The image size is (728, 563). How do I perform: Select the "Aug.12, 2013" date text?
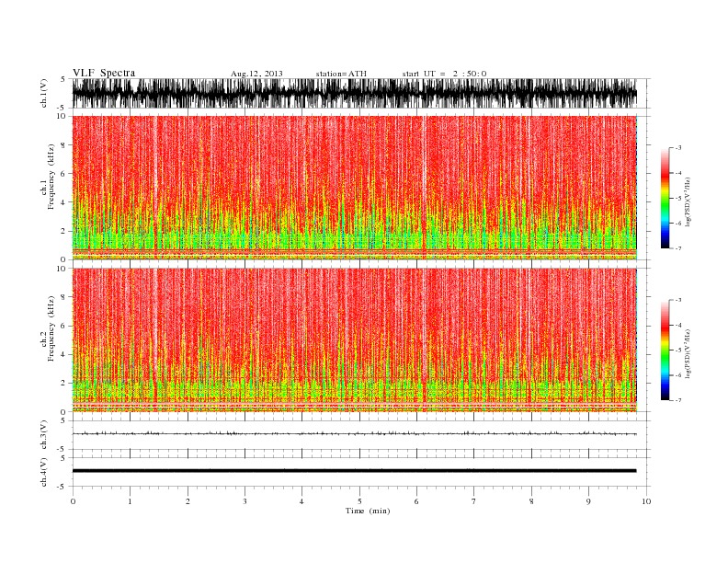click(x=256, y=74)
